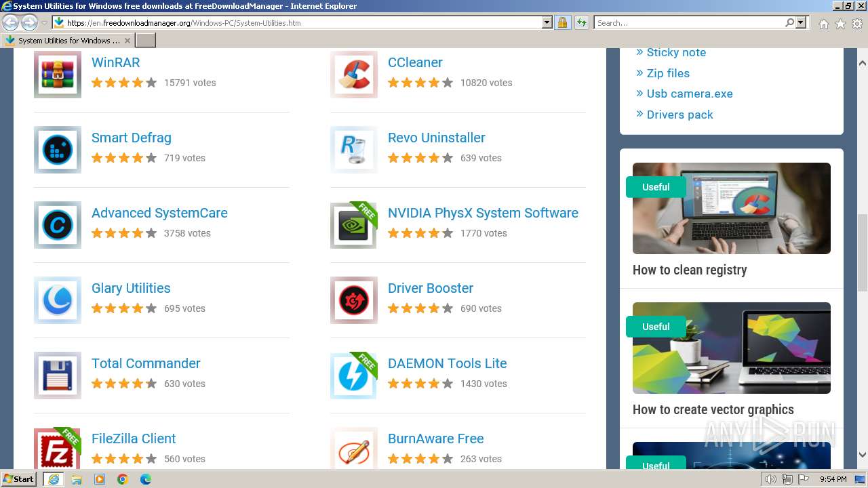Open the IE Tools gear icon

point(857,24)
